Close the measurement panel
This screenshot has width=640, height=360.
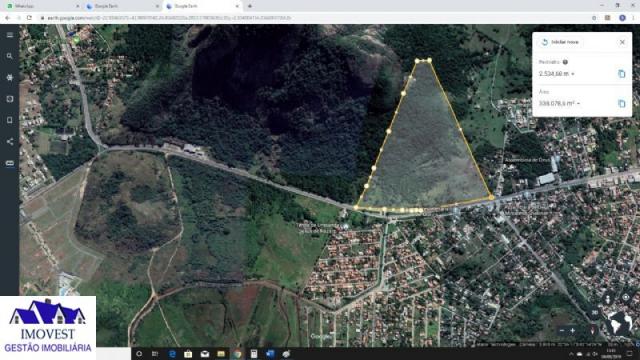coord(622,42)
